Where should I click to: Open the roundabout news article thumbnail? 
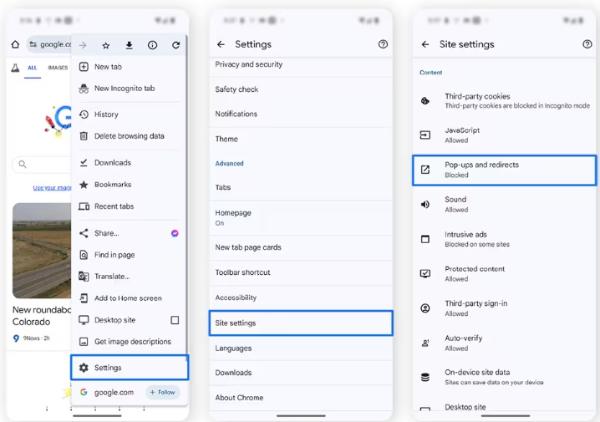[x=40, y=250]
